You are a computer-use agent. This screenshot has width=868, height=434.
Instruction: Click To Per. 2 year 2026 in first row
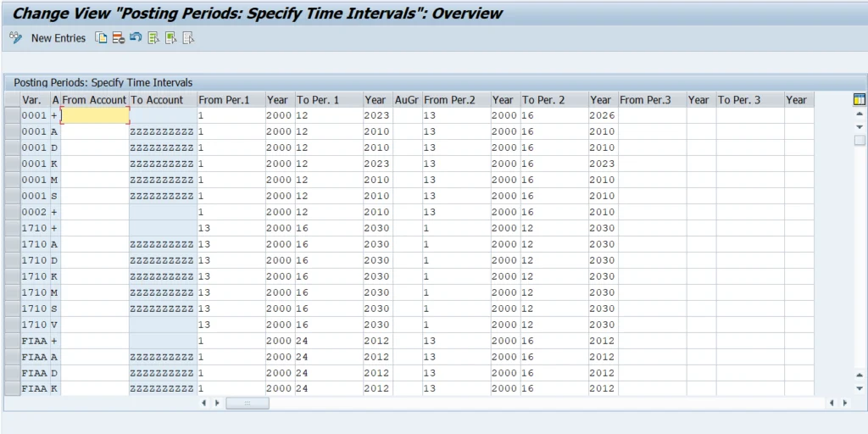click(x=603, y=115)
